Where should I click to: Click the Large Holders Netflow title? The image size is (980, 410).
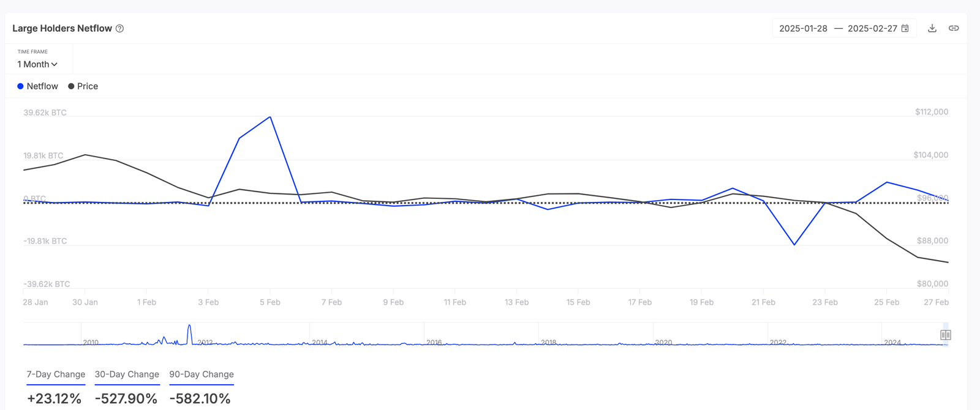coord(62,28)
